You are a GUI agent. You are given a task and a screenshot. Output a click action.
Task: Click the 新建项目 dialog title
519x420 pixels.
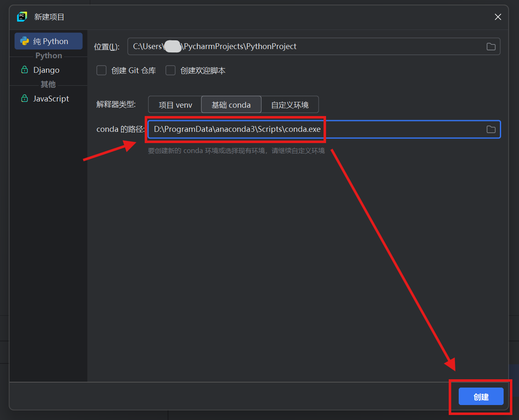(x=49, y=17)
